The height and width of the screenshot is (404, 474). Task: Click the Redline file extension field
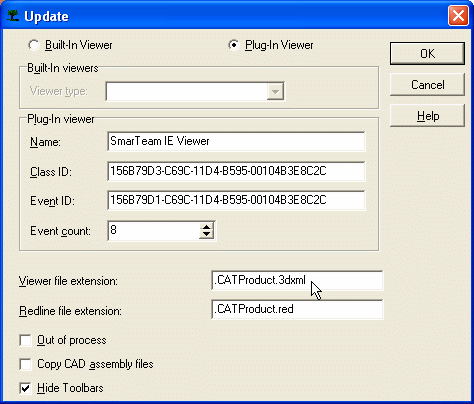pyautogui.click(x=297, y=309)
